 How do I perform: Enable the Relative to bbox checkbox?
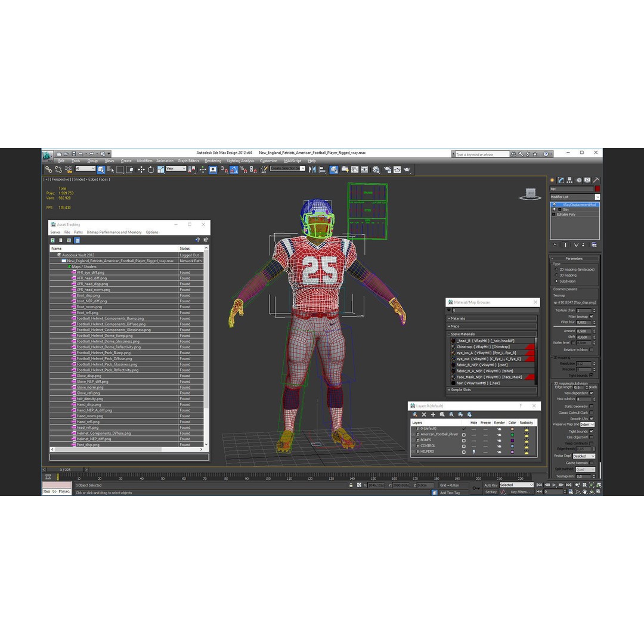(592, 349)
